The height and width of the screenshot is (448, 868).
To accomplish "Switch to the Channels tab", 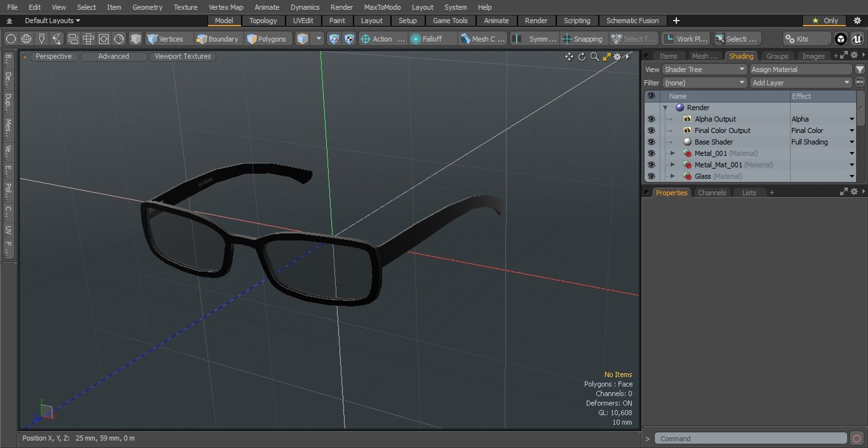I will pos(712,193).
